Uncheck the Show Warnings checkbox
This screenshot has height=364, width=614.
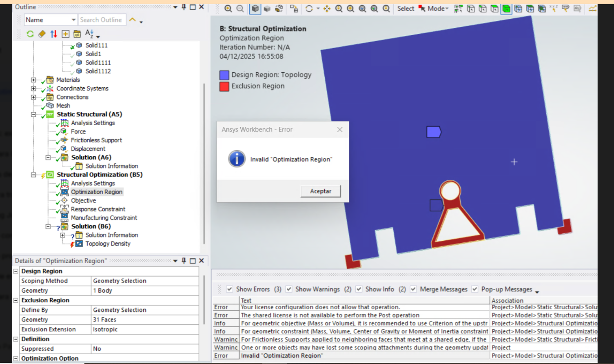[x=289, y=289]
